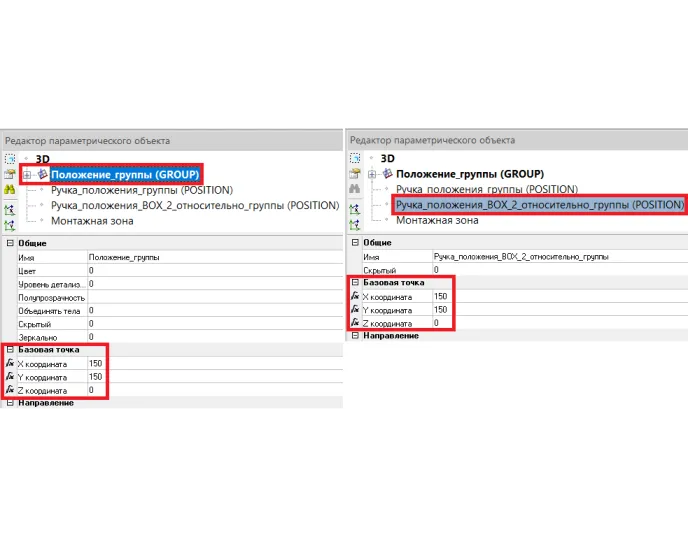Expand Положение_группы node in right panel tree
688x537 pixels.
[372, 174]
